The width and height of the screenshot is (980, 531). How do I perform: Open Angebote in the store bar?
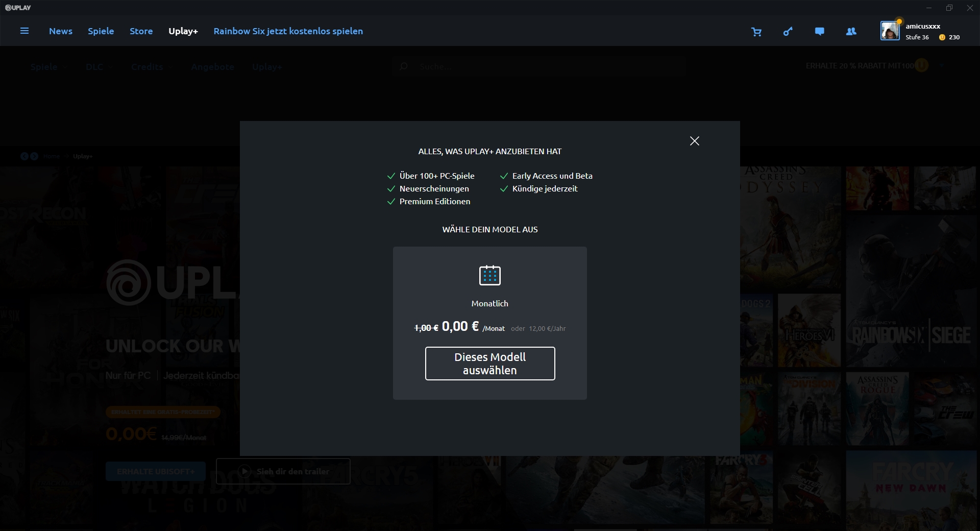212,67
